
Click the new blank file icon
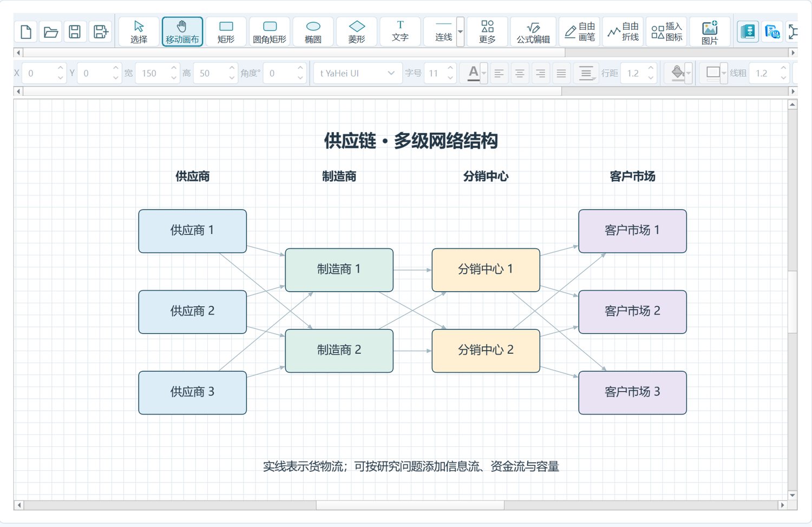pyautogui.click(x=26, y=32)
